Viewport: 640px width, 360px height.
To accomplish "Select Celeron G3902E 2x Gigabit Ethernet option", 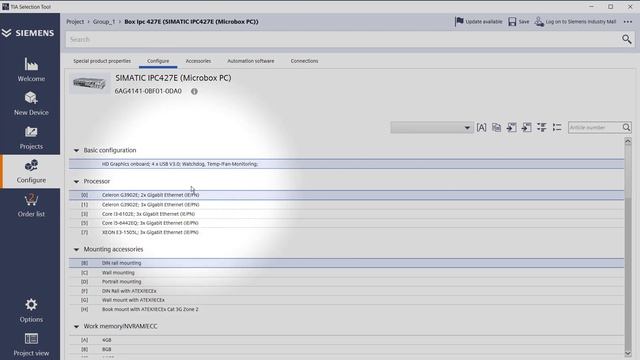I will 346,195.
